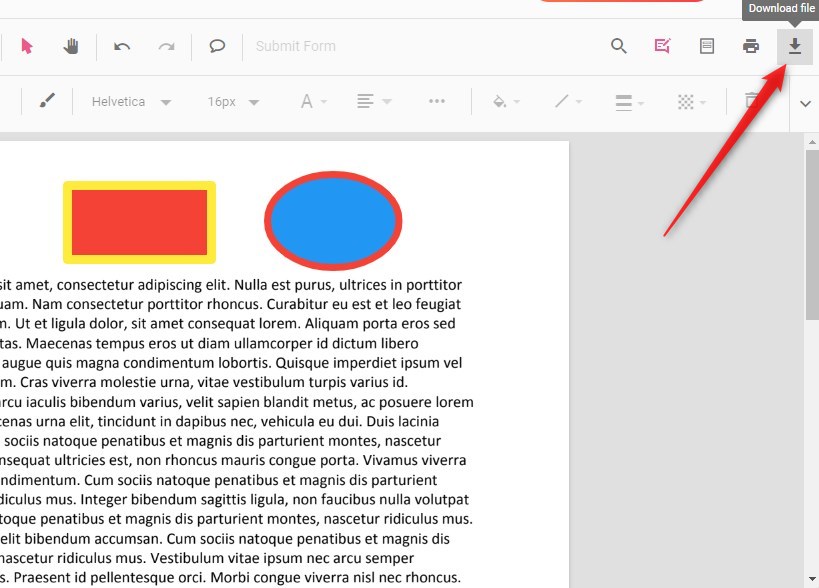Redo the last action
The height and width of the screenshot is (588, 819).
[x=166, y=46]
